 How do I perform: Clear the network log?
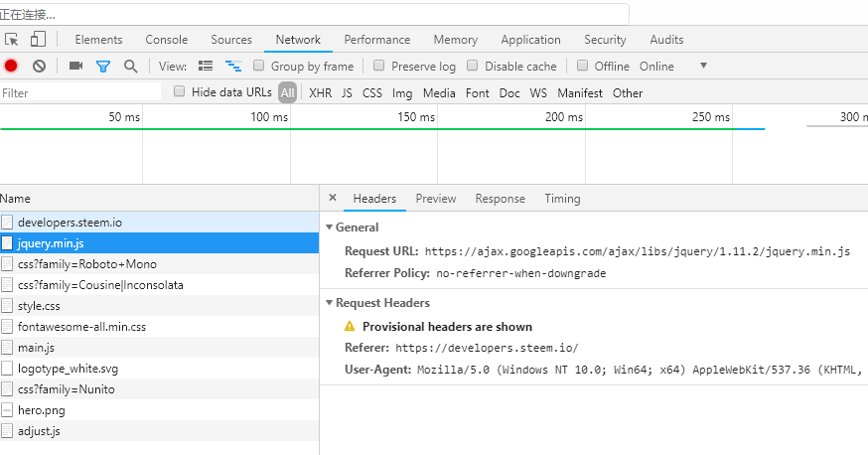(39, 66)
